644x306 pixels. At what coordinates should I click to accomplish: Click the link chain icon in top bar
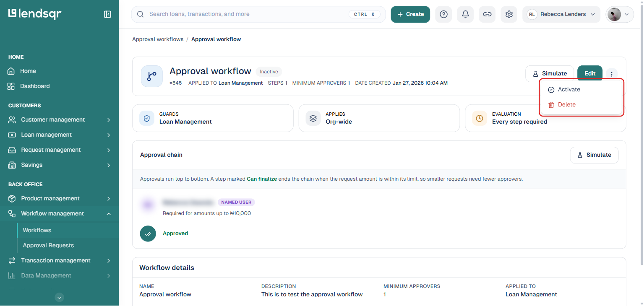(487, 14)
